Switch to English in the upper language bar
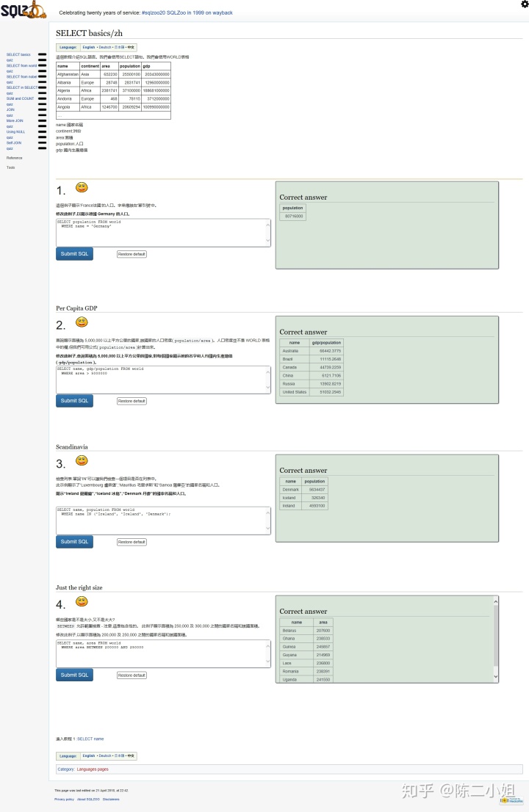Screen dimensions: 529x812 (89, 47)
